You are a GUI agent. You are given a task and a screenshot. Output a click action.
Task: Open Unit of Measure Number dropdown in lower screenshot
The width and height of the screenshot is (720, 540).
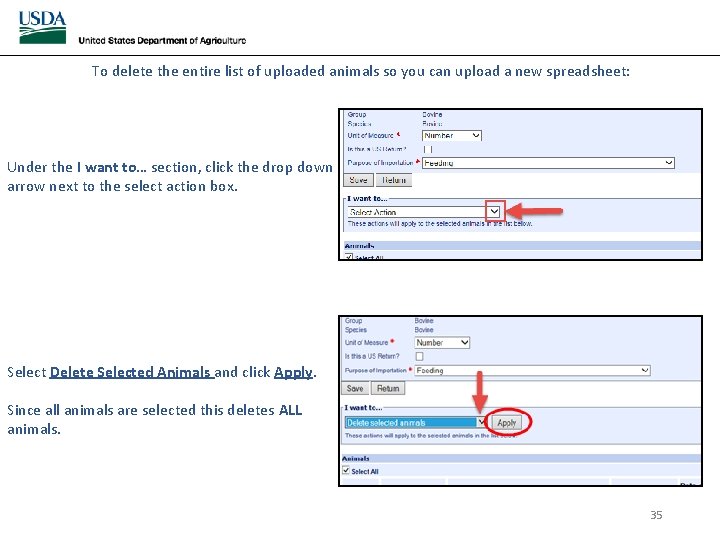pos(442,343)
